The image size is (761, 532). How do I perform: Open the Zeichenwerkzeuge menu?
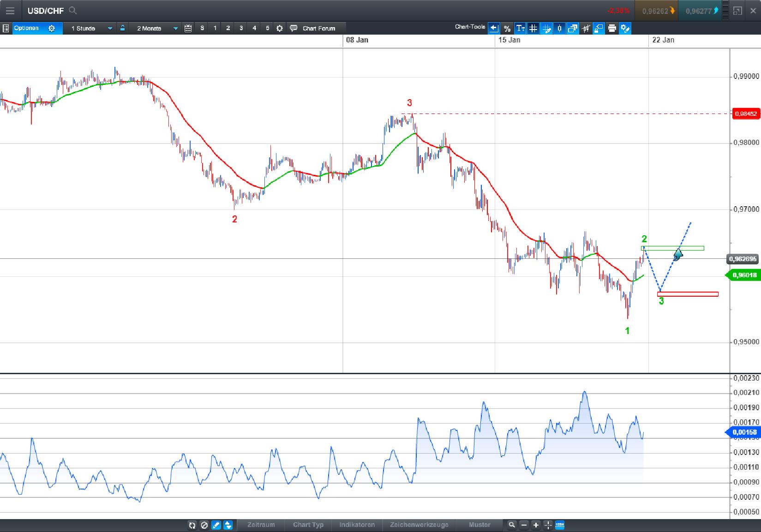[418, 525]
